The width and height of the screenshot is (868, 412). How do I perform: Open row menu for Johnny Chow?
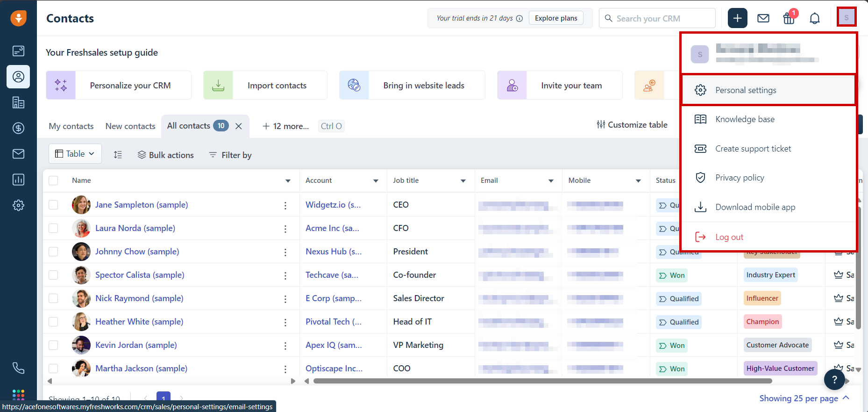285,252
